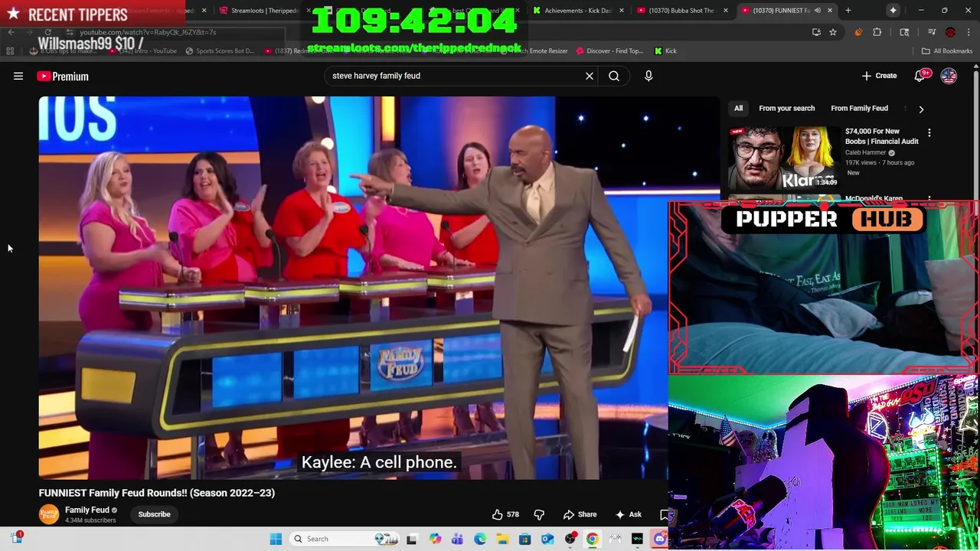This screenshot has height=551, width=980.
Task: Subscribe to the Family Feud channel
Action: tap(154, 514)
